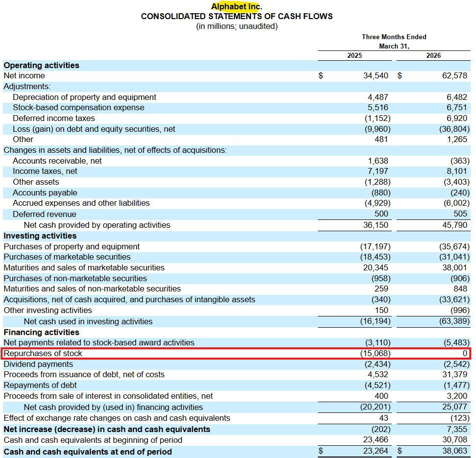Click the "Repayments of debt" row label
476x458 pixels.
(x=40, y=386)
